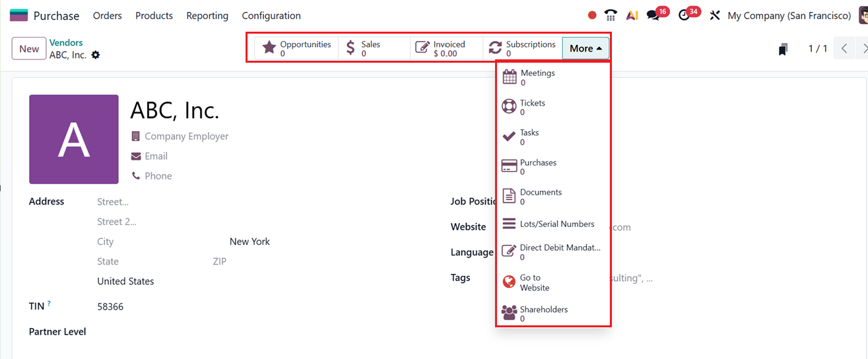Open Shareholders group entry
The height and width of the screenshot is (359, 868).
(x=553, y=313)
